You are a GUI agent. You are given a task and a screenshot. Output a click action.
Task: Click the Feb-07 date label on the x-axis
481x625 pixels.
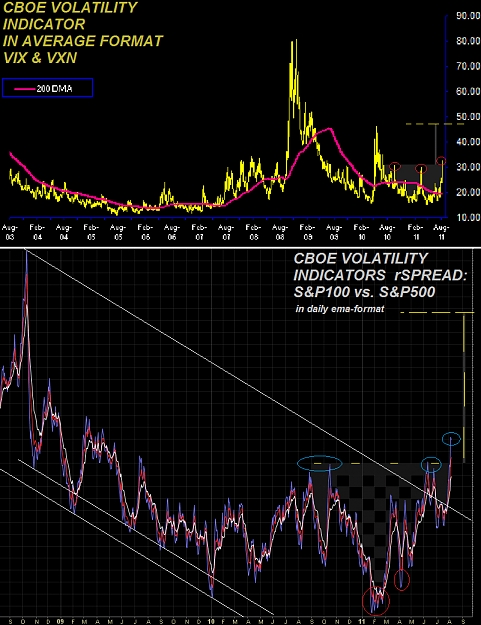199,232
